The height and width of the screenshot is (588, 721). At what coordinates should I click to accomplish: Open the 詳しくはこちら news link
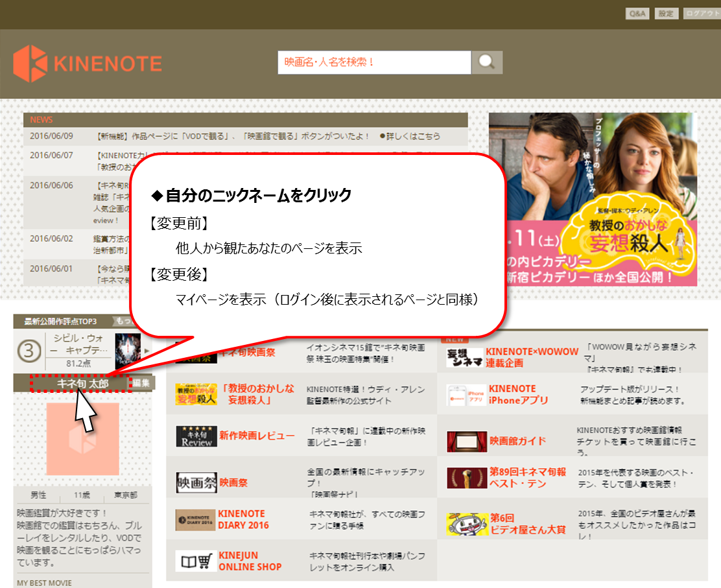(x=413, y=136)
